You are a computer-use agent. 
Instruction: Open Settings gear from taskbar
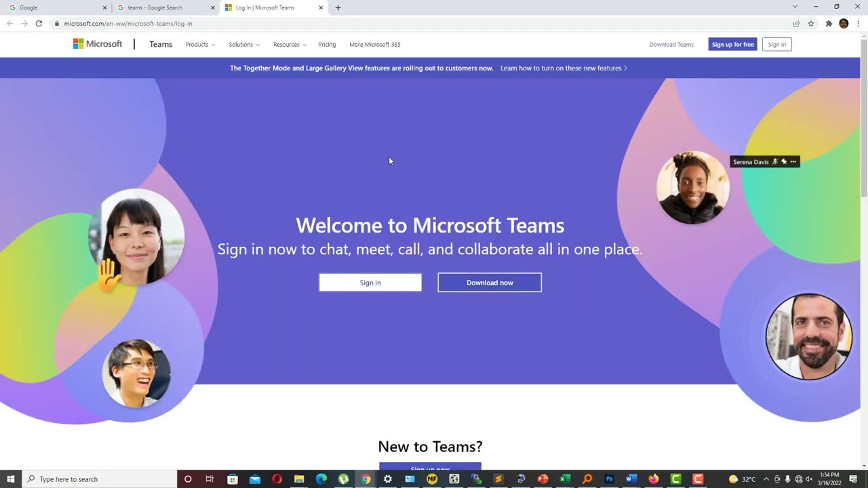(388, 479)
